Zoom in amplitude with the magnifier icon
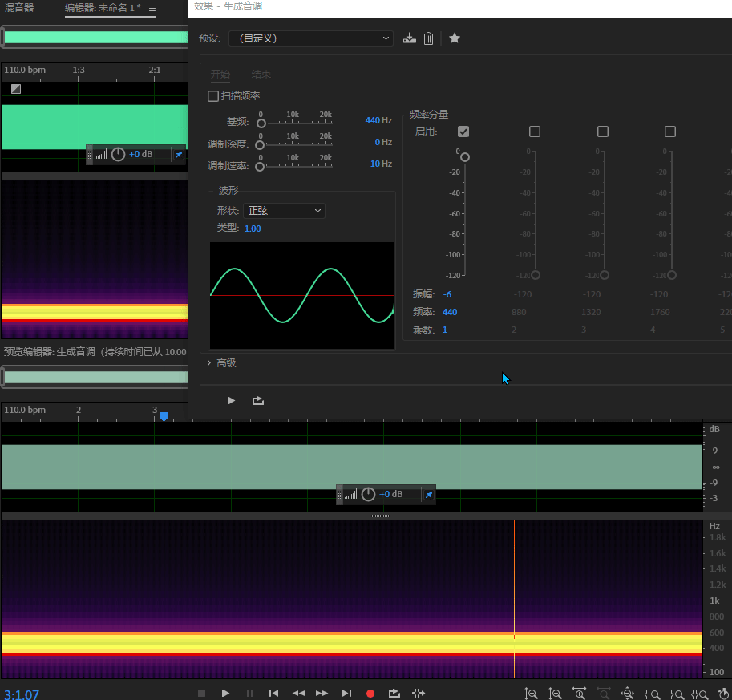The height and width of the screenshot is (700, 732). click(x=531, y=694)
